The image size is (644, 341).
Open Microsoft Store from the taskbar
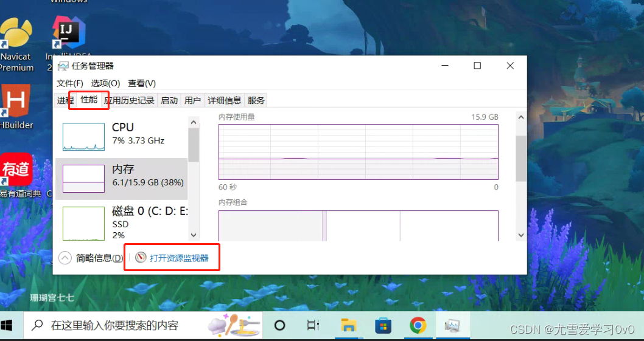coord(383,326)
